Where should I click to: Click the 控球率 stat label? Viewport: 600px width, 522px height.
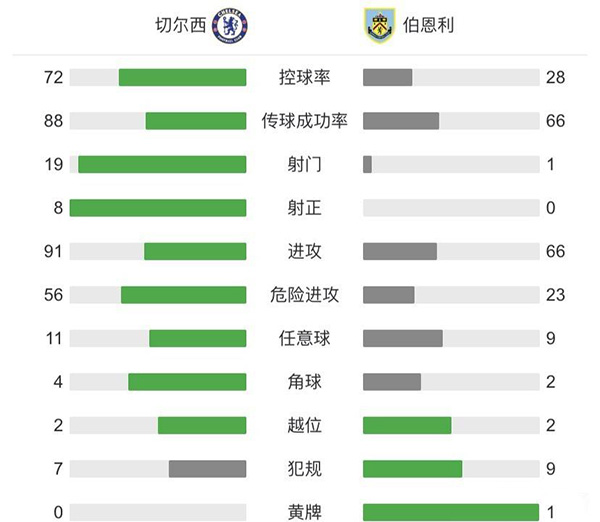304,78
